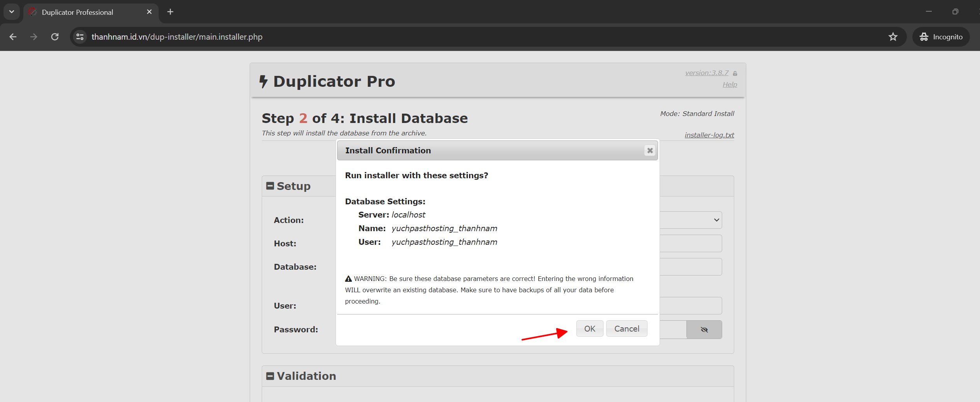Click the 'Run installer with these settings?' text
Viewport: 980px width, 402px height.
click(416, 176)
